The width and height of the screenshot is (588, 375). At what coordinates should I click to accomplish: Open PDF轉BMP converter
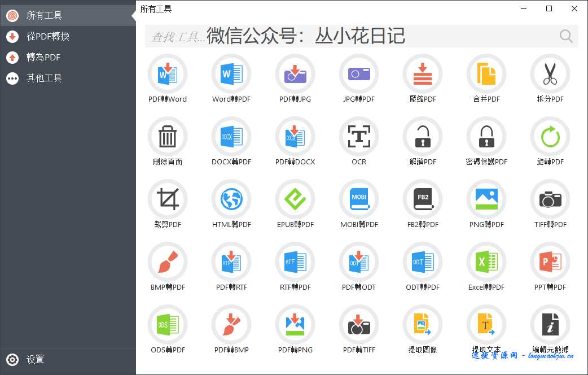point(231,325)
